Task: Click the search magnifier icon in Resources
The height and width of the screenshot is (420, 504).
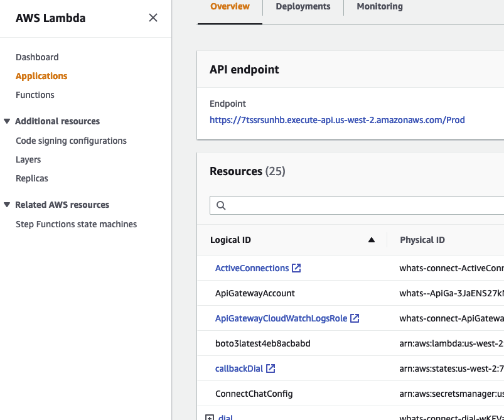Action: tap(221, 205)
